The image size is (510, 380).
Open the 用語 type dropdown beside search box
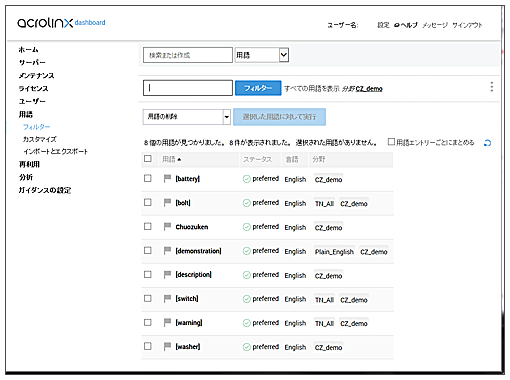coord(262,55)
